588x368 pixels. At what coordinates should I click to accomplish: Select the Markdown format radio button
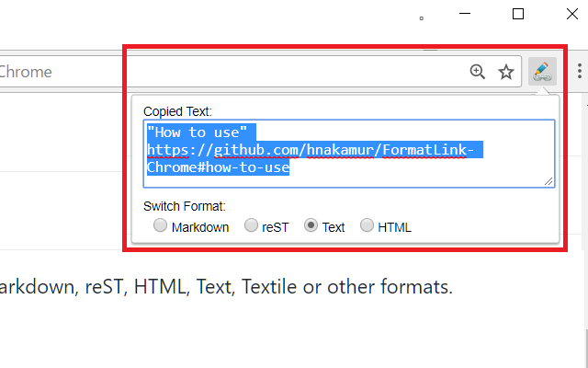(x=161, y=226)
